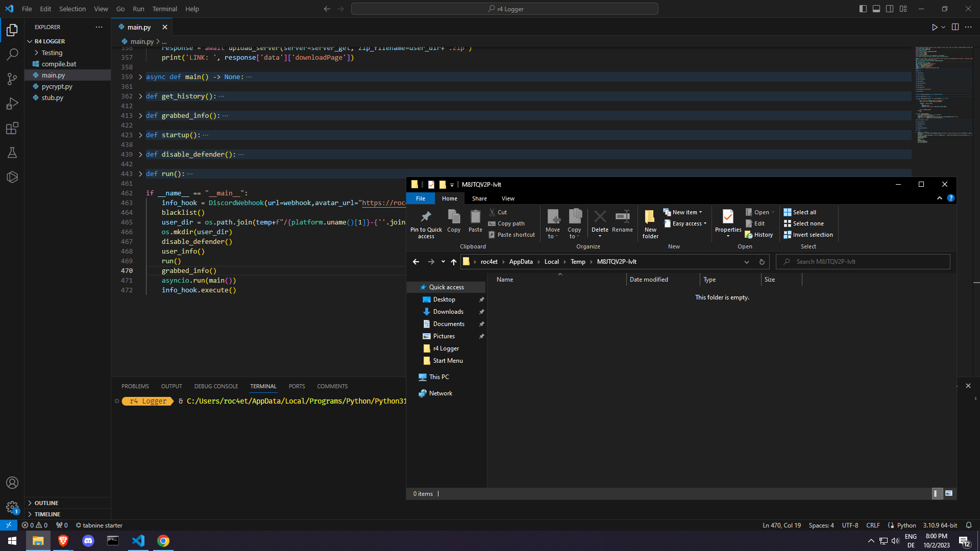Open the Terminal menu in VS Code
The height and width of the screenshot is (551, 980).
tap(164, 9)
